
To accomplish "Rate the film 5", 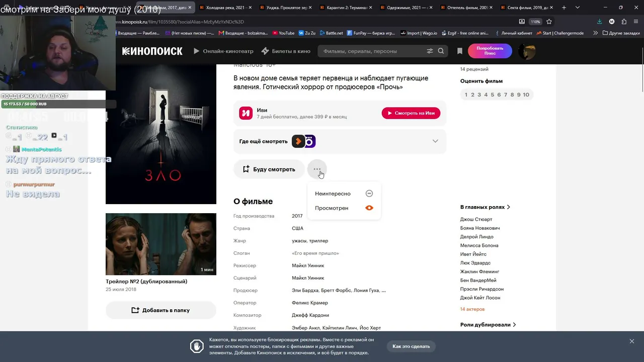I will [493, 95].
